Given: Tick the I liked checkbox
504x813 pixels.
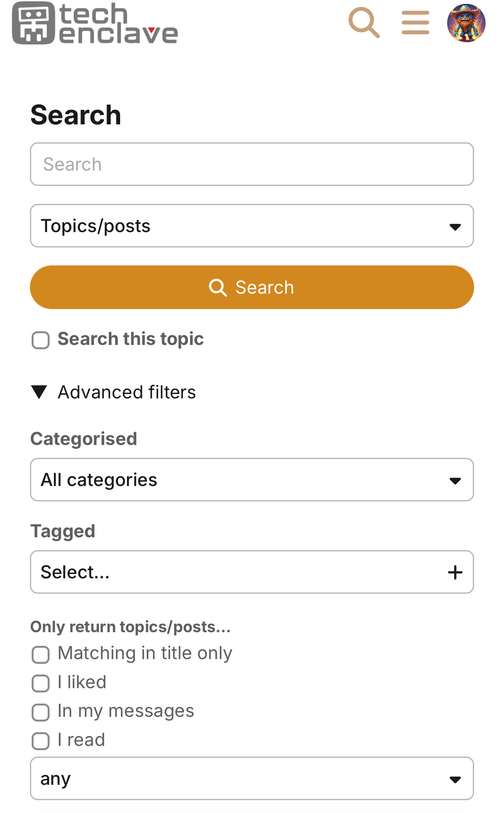Looking at the screenshot, I should [x=41, y=683].
